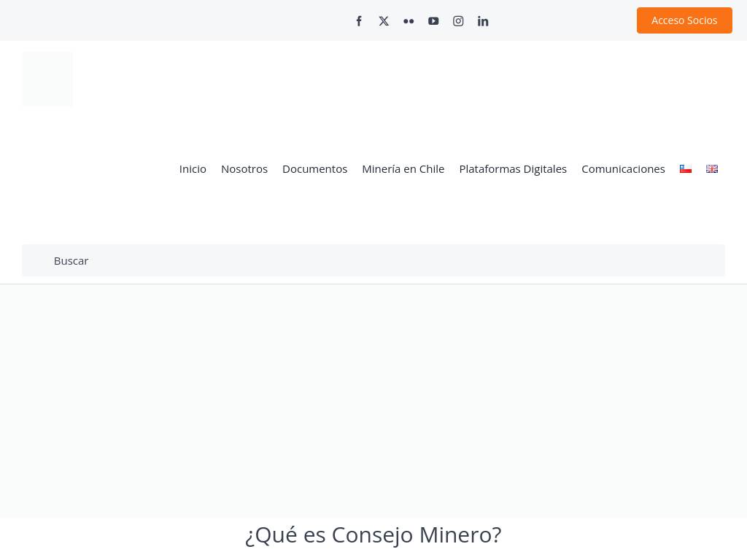Open the Comunicaciones menu
This screenshot has height=560, width=747.
pos(623,169)
